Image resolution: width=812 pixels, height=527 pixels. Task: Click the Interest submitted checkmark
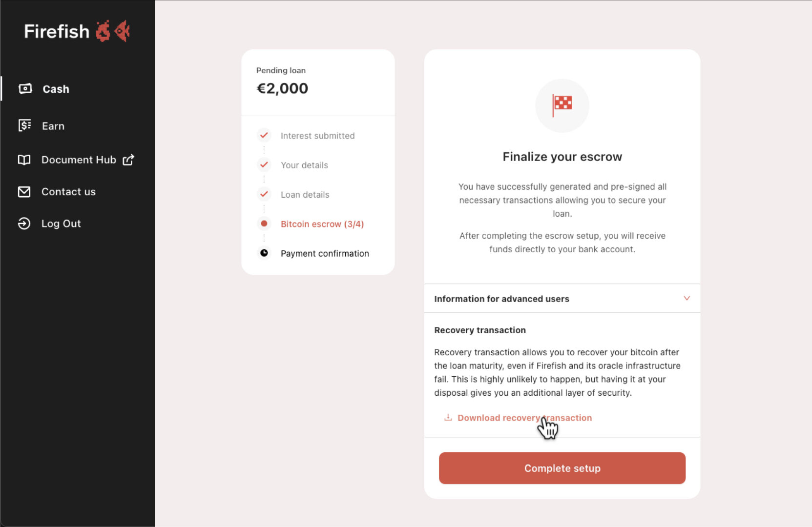click(264, 135)
